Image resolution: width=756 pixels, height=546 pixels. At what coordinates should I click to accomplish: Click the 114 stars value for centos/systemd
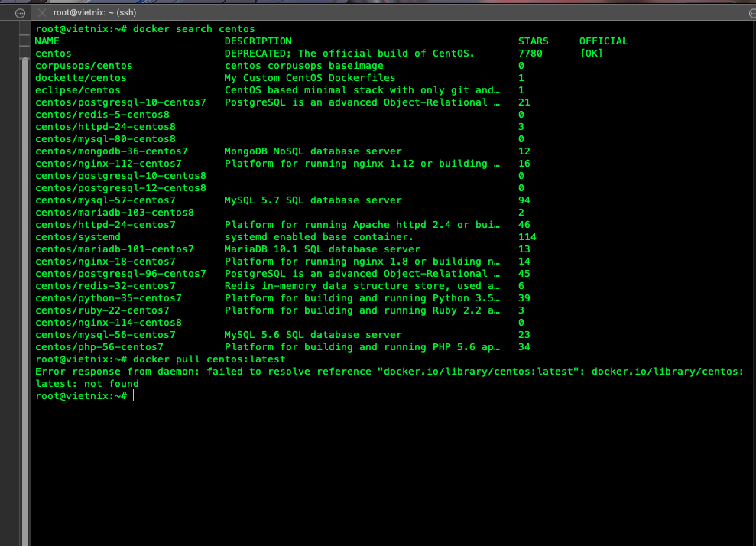click(x=527, y=237)
